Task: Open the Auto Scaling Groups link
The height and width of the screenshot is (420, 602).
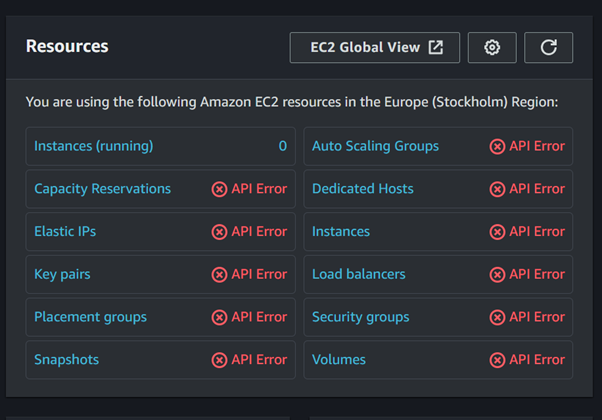Action: coord(375,146)
